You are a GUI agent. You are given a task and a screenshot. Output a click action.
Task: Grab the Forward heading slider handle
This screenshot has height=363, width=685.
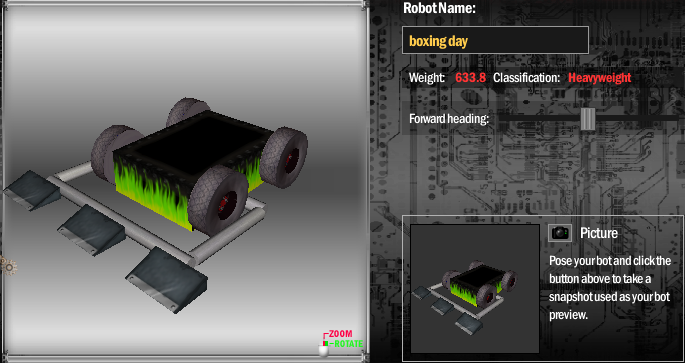tap(588, 119)
